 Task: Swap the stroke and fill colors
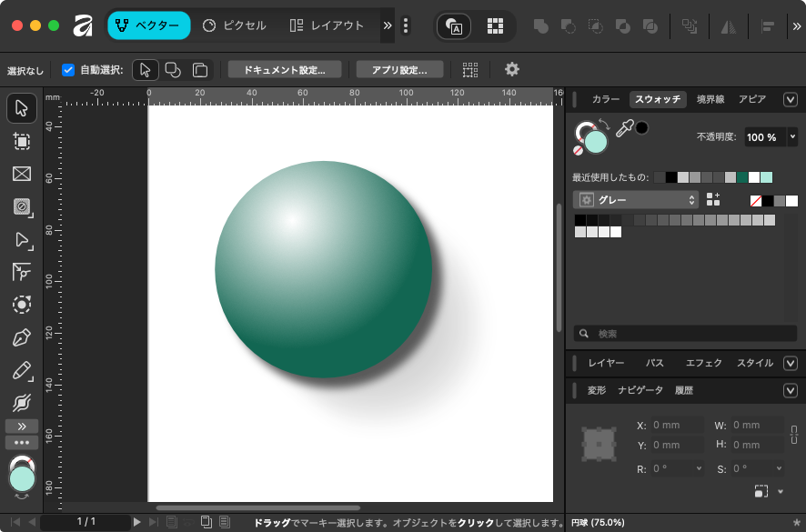click(x=605, y=124)
